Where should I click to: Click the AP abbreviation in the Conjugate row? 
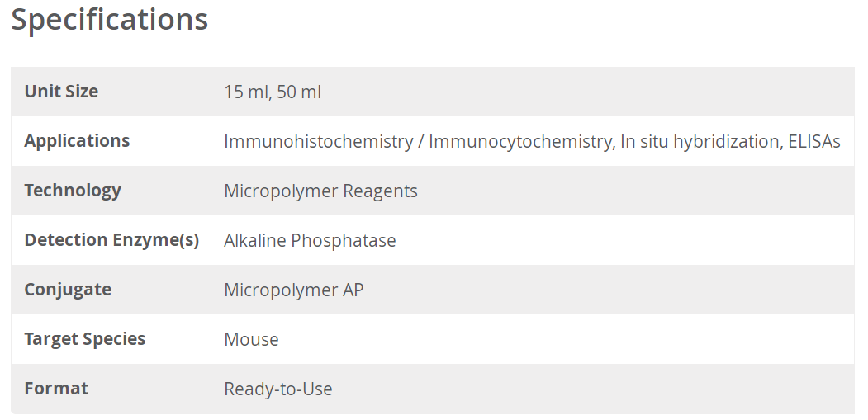(x=353, y=290)
